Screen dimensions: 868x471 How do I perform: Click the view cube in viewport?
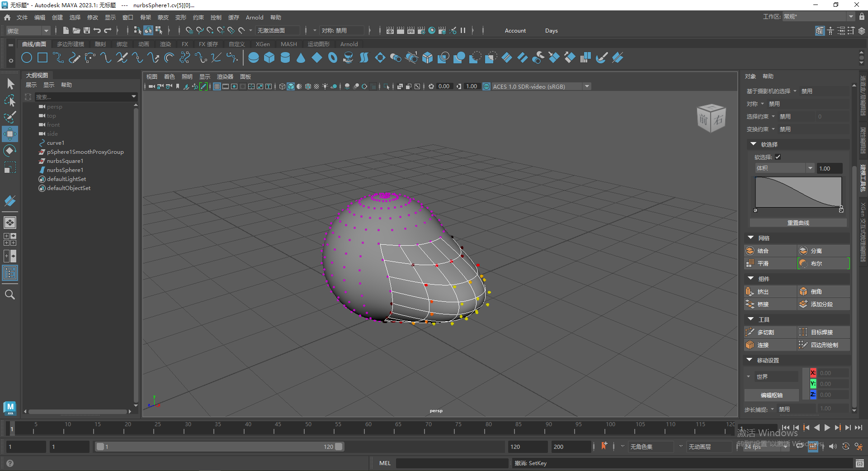point(711,119)
